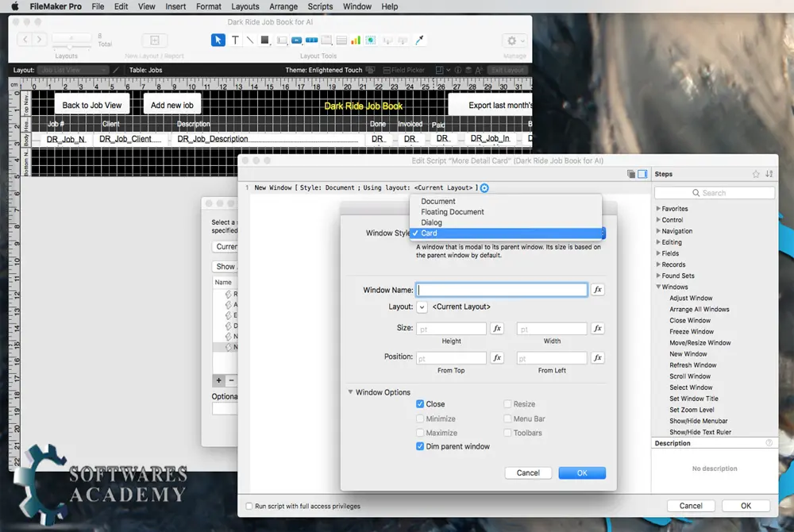The width and height of the screenshot is (794, 532).
Task: Click fx button next to From Top field
Action: (x=497, y=358)
